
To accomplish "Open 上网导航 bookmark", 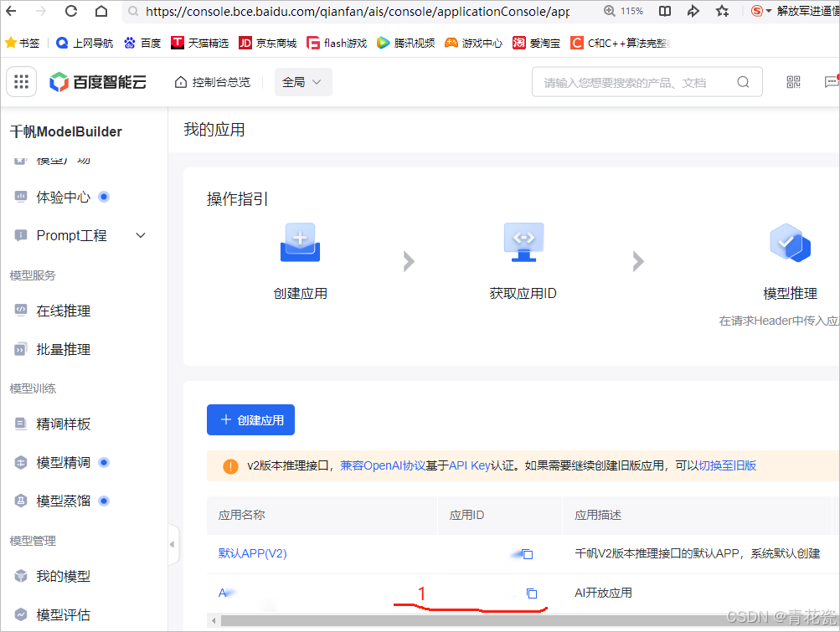I will (85, 43).
